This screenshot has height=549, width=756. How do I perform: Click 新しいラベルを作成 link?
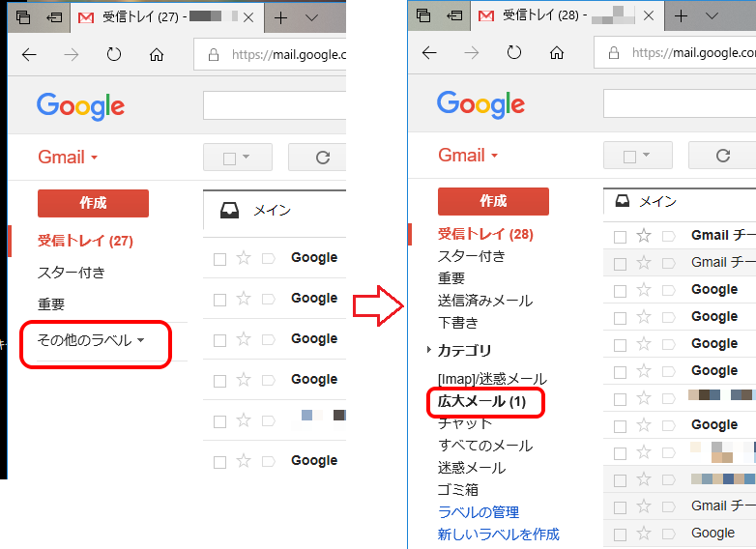tap(499, 535)
